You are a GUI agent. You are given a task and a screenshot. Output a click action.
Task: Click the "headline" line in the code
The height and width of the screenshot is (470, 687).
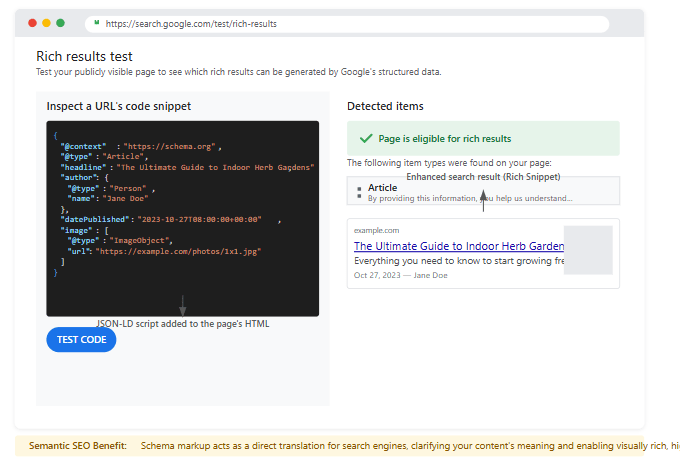coord(188,167)
